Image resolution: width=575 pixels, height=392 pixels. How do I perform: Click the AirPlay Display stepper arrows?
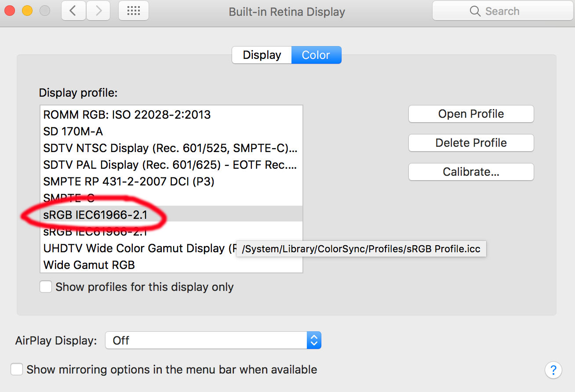tap(314, 340)
